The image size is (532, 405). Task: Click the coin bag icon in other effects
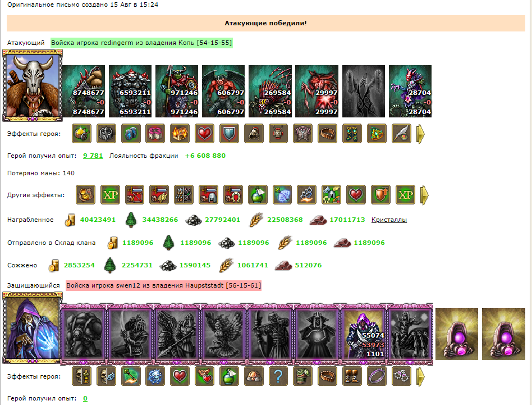pos(85,195)
